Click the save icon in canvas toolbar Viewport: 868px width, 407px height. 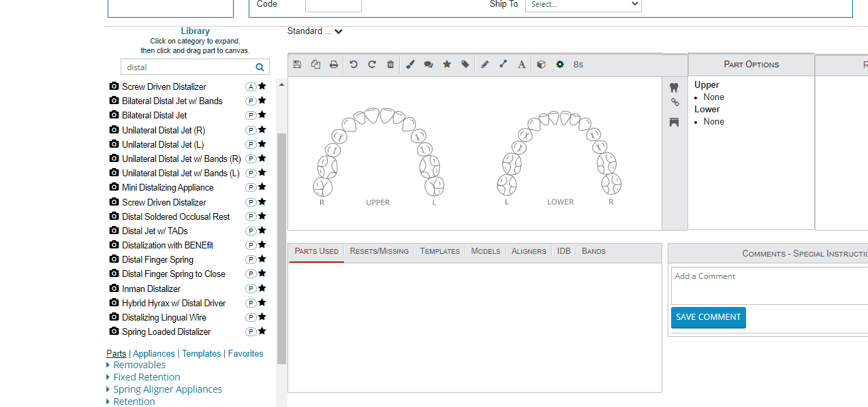(x=297, y=65)
